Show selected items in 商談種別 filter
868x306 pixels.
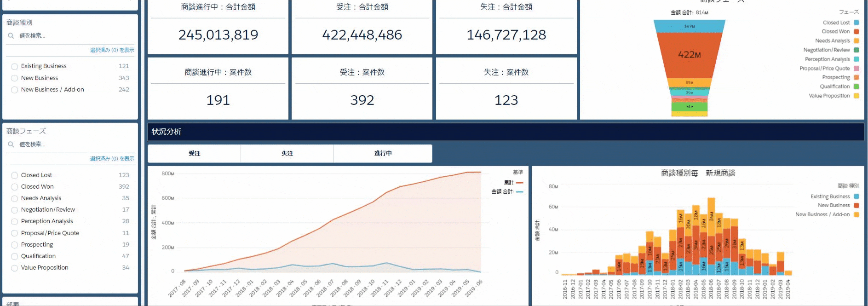click(x=112, y=50)
